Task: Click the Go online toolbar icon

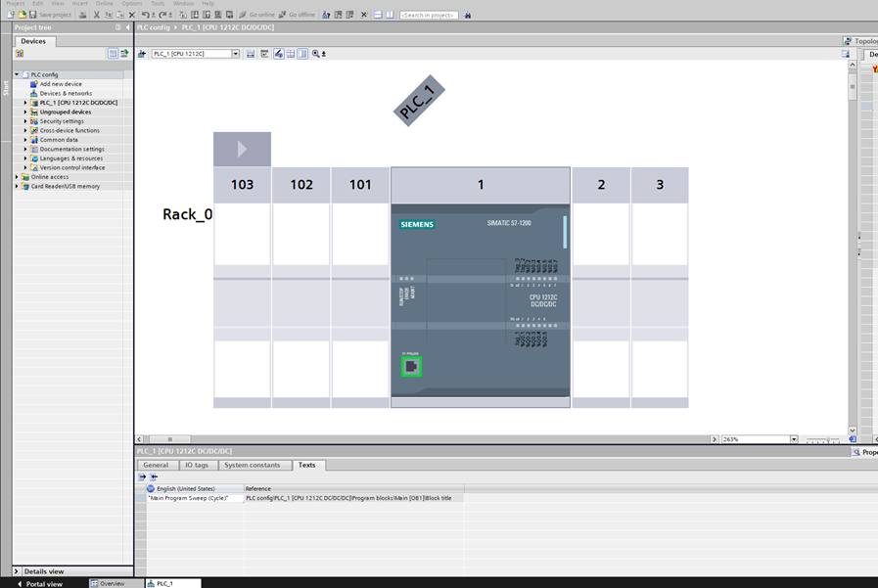Action: tap(257, 15)
